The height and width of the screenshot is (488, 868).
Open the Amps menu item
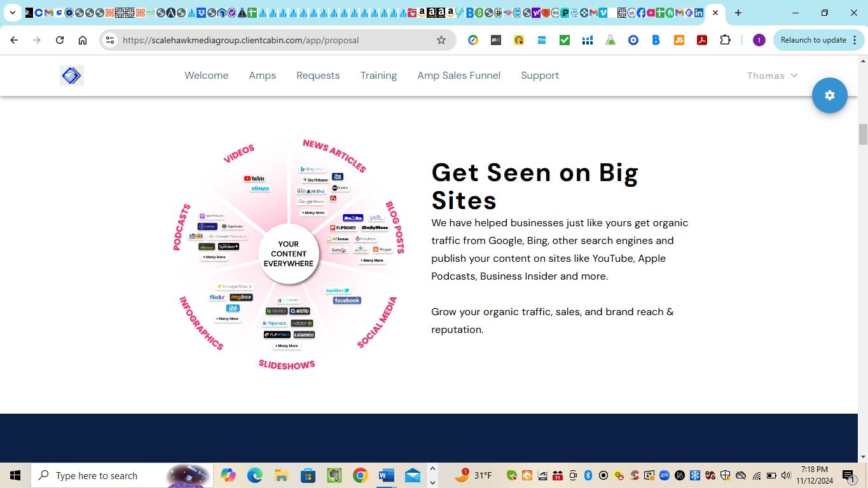tap(262, 76)
